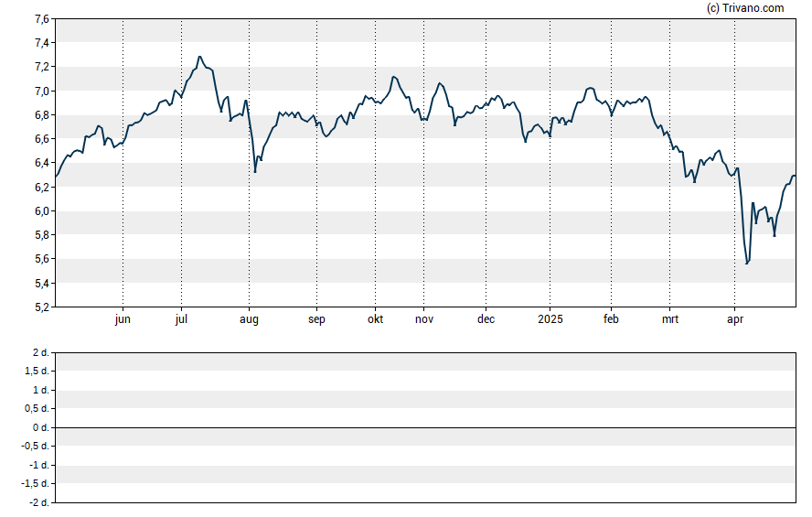Screen dimensions: 812x517
Task: Click the August sharp dip on the line
Action: 255,172
